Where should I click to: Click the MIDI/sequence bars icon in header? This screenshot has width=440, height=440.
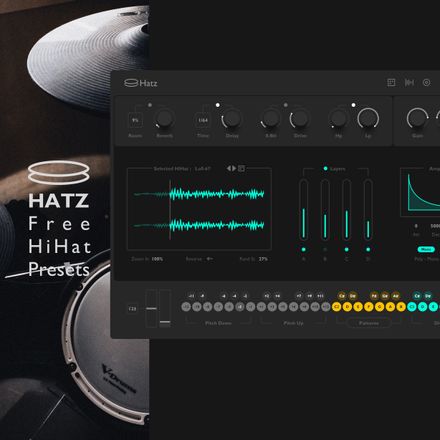pyautogui.click(x=409, y=82)
